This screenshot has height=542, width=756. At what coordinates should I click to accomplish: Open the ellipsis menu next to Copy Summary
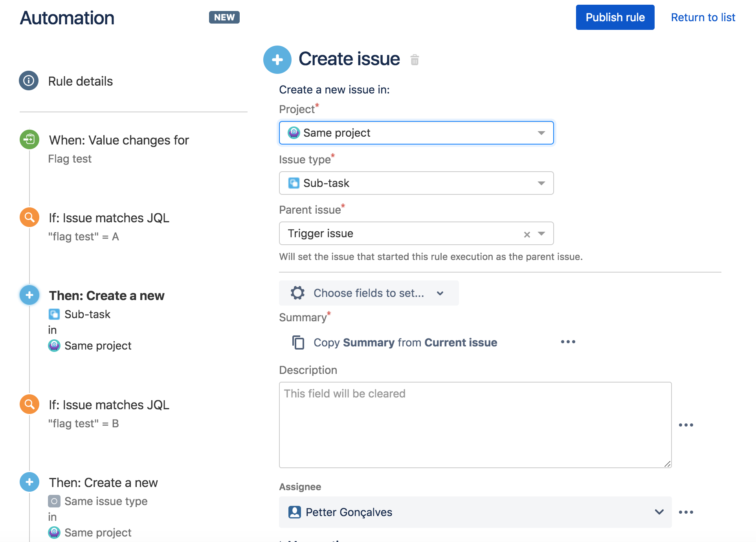pyautogui.click(x=567, y=342)
